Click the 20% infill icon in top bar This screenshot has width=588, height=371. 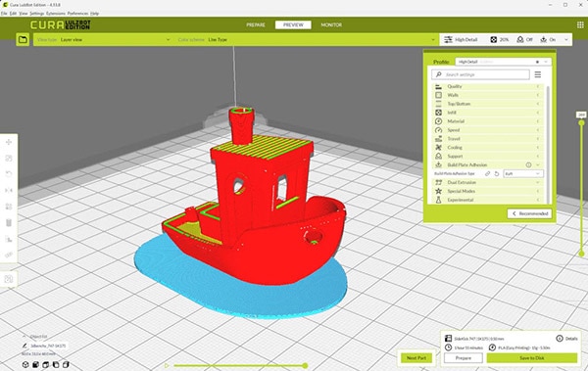coord(494,39)
